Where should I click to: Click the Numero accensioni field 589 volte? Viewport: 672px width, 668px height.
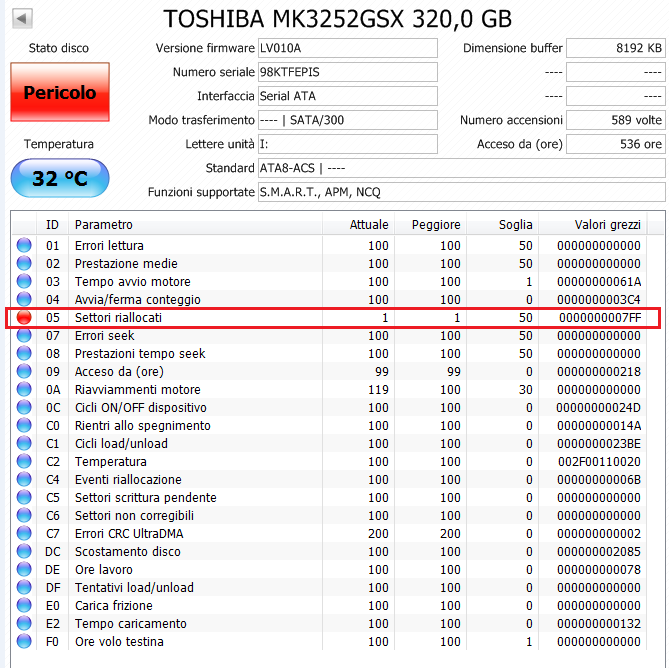[616, 120]
